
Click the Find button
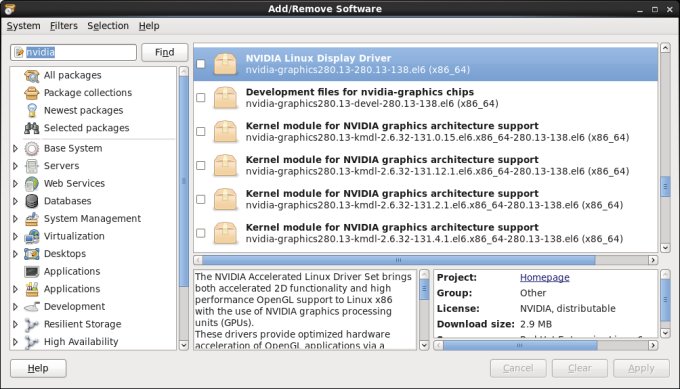tap(165, 52)
